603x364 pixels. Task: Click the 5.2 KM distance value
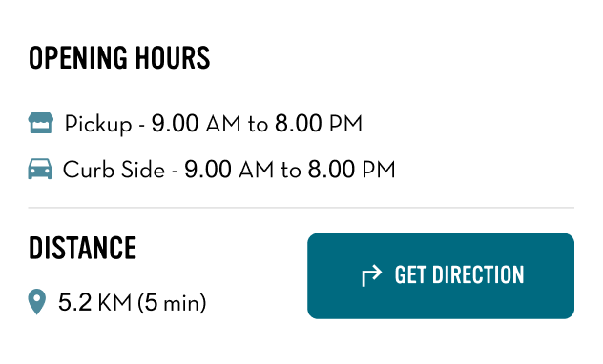[95, 302]
